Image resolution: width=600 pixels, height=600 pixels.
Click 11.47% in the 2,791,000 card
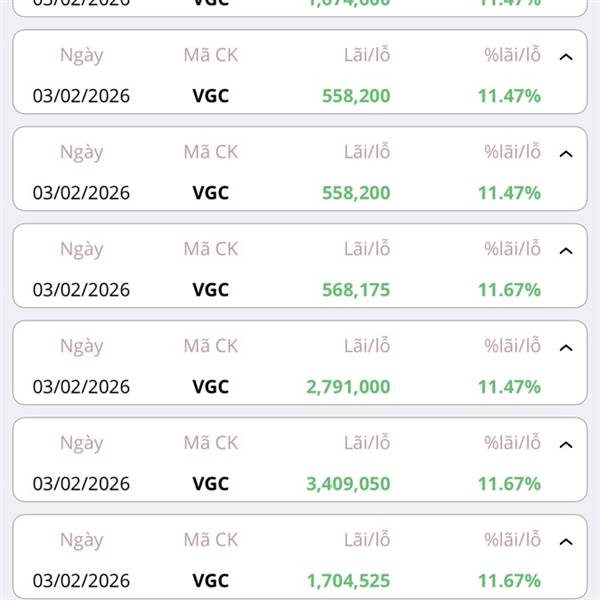click(x=509, y=387)
